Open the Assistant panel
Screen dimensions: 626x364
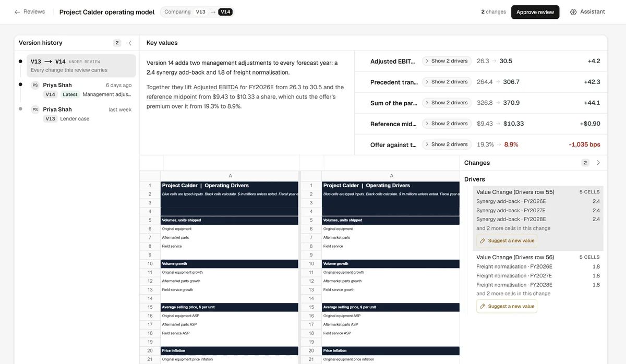[587, 11]
